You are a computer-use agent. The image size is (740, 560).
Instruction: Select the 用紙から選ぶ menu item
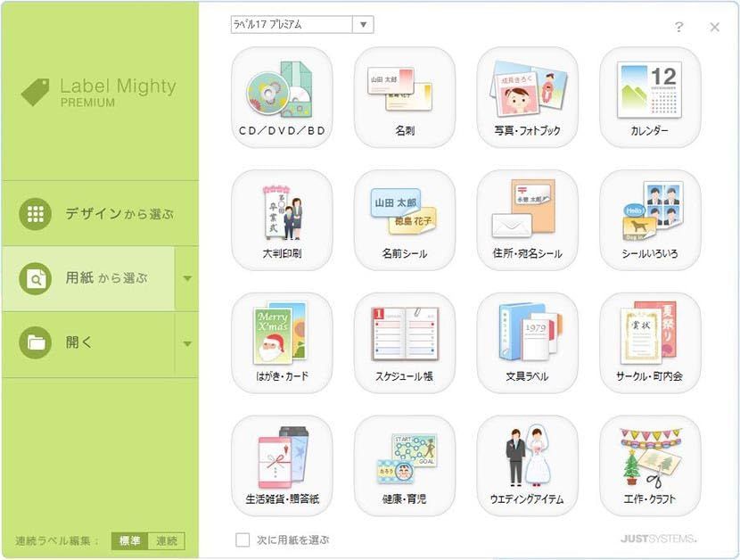[89, 278]
